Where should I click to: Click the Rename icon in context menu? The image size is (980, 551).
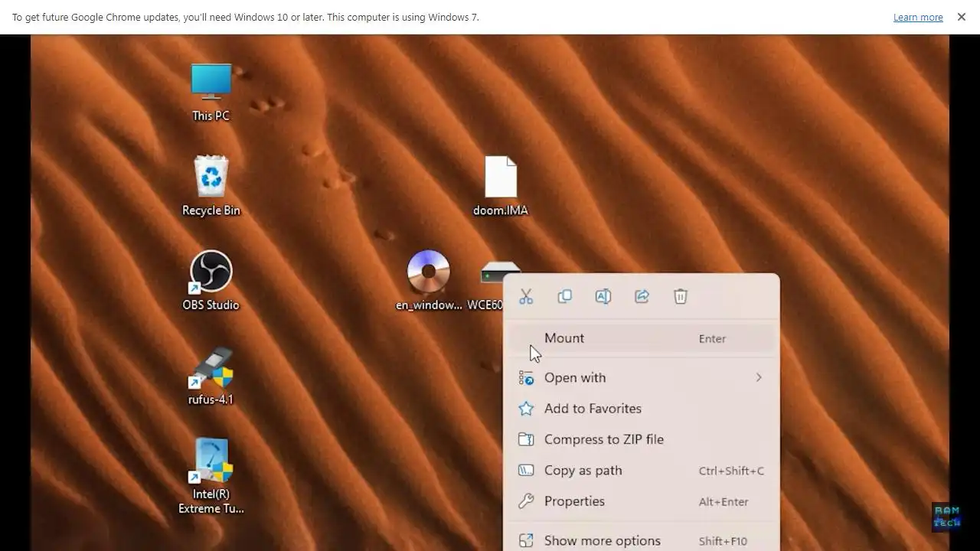(x=603, y=296)
